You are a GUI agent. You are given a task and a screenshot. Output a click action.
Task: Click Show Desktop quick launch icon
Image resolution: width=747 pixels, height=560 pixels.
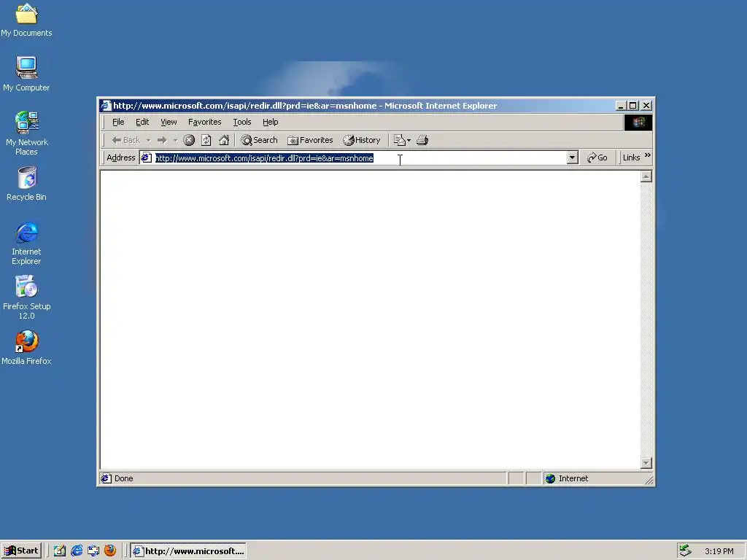60,551
